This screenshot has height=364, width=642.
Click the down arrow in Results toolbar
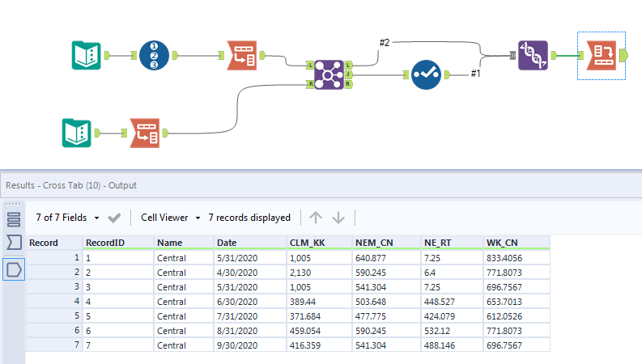point(338,218)
